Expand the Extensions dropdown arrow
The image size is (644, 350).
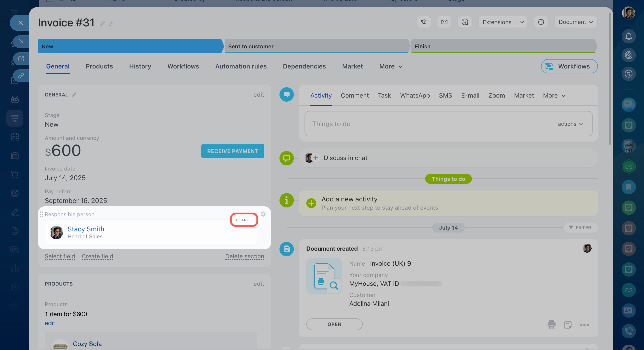point(522,22)
